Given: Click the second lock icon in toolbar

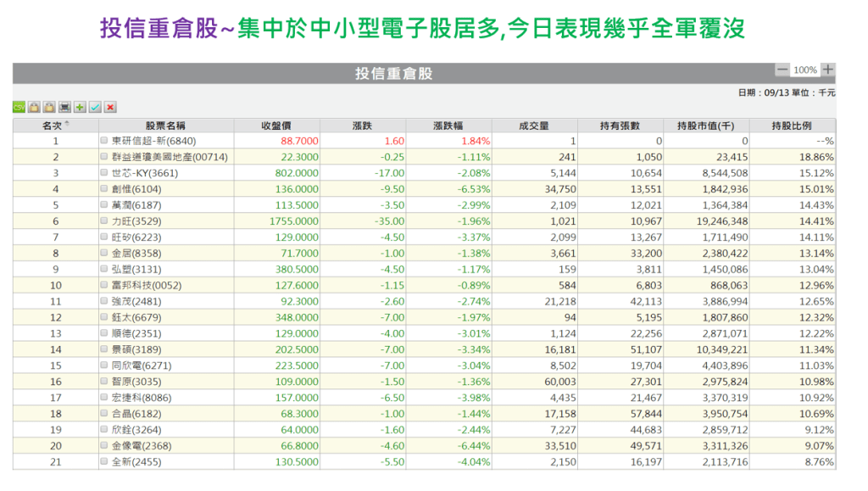Looking at the screenshot, I should [x=49, y=107].
